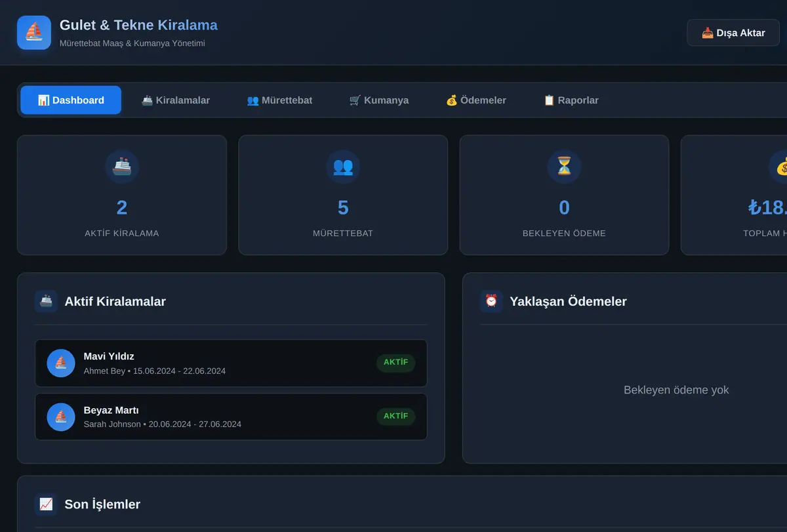This screenshot has height=532, width=787.
Task: Click the Gulet & Tekne Kiralama title
Action: (138, 25)
